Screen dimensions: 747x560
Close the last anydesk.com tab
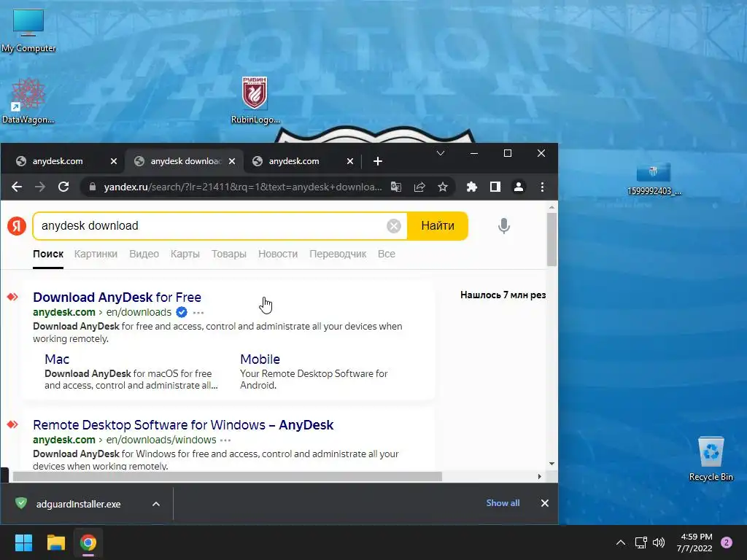pos(349,161)
